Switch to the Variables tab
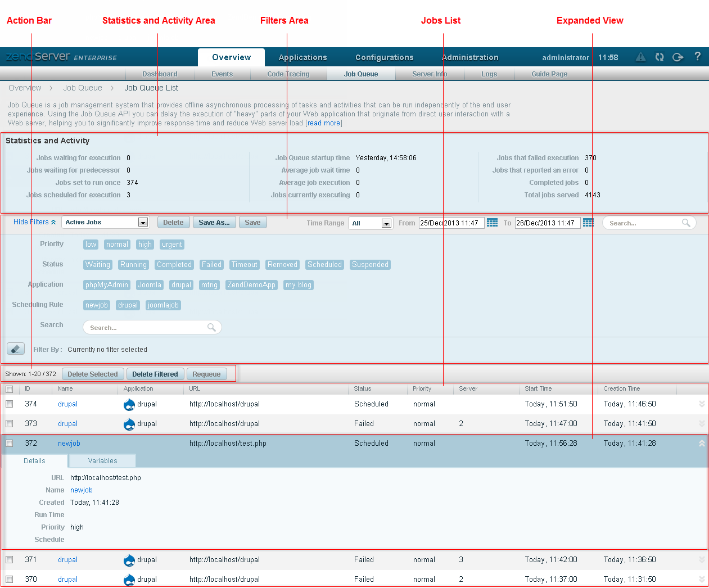The image size is (709, 588). tap(102, 461)
